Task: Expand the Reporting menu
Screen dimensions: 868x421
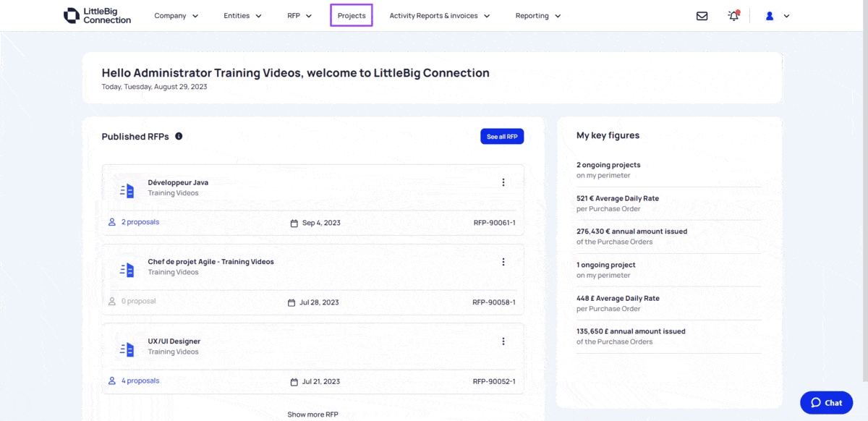Action: [538, 16]
